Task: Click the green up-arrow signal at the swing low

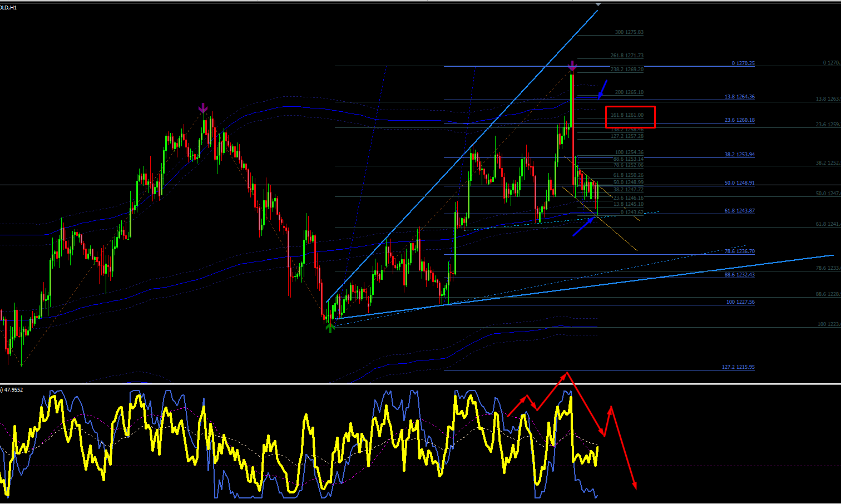Action: pyautogui.click(x=330, y=327)
